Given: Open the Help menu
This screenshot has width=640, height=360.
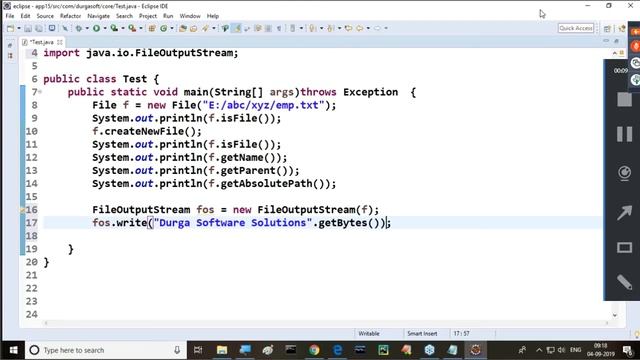Looking at the screenshot, I should [213, 16].
